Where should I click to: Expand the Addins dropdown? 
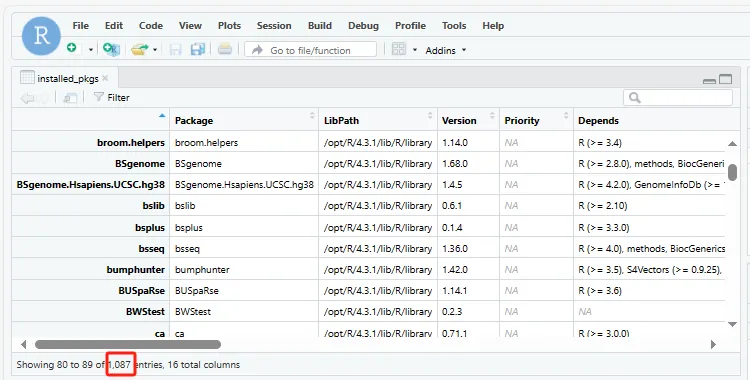tap(445, 50)
